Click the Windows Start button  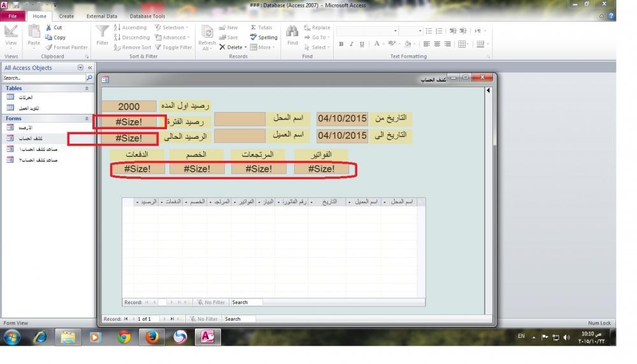tap(12, 337)
